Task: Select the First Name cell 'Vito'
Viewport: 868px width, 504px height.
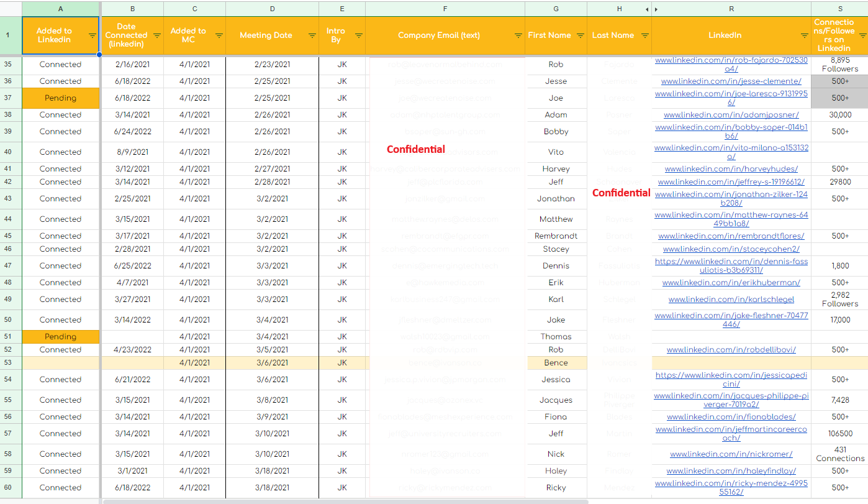Action: tap(556, 152)
